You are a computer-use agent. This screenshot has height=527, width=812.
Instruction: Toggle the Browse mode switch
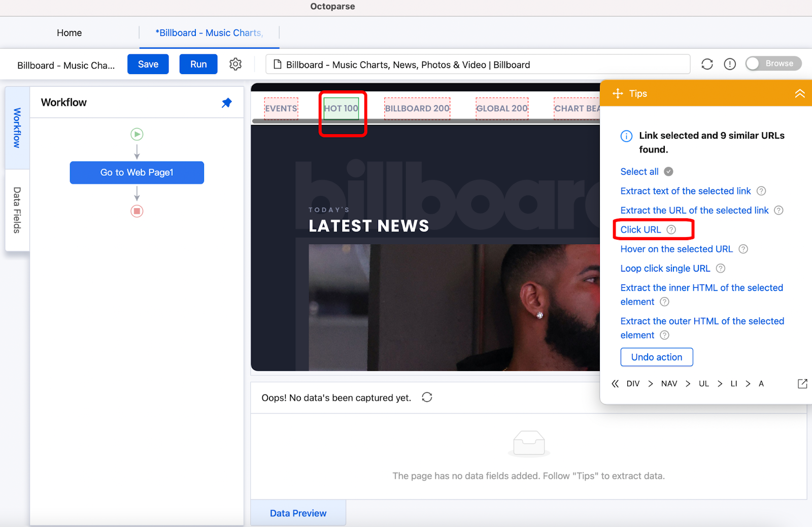pyautogui.click(x=773, y=63)
